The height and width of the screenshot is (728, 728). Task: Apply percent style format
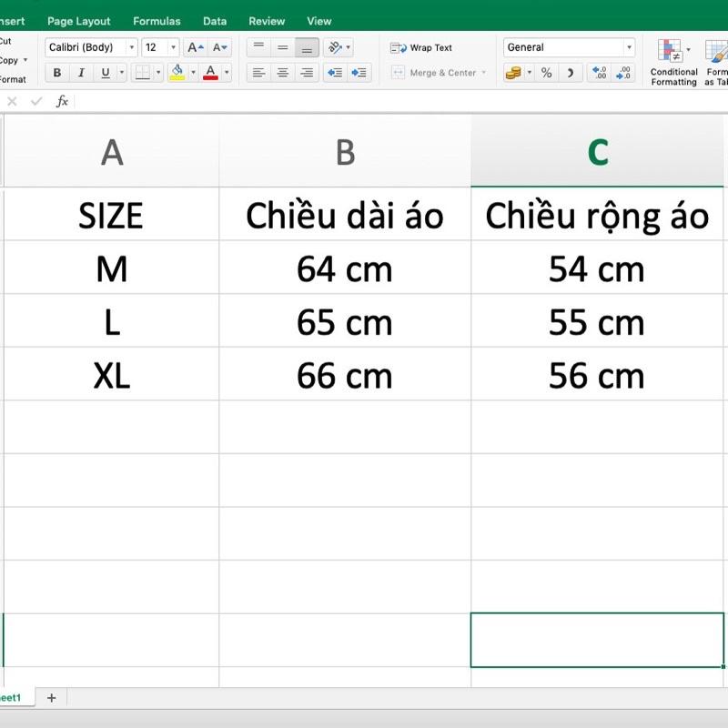coord(547,73)
